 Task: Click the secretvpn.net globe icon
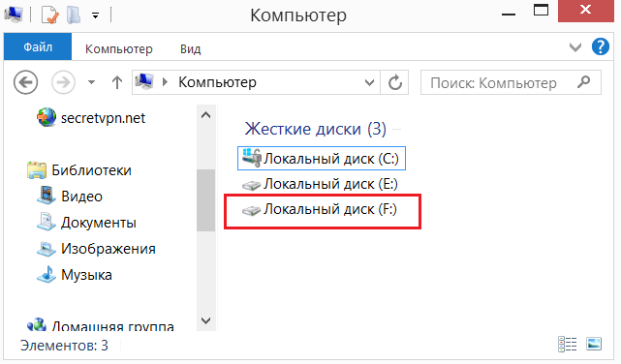click(47, 117)
